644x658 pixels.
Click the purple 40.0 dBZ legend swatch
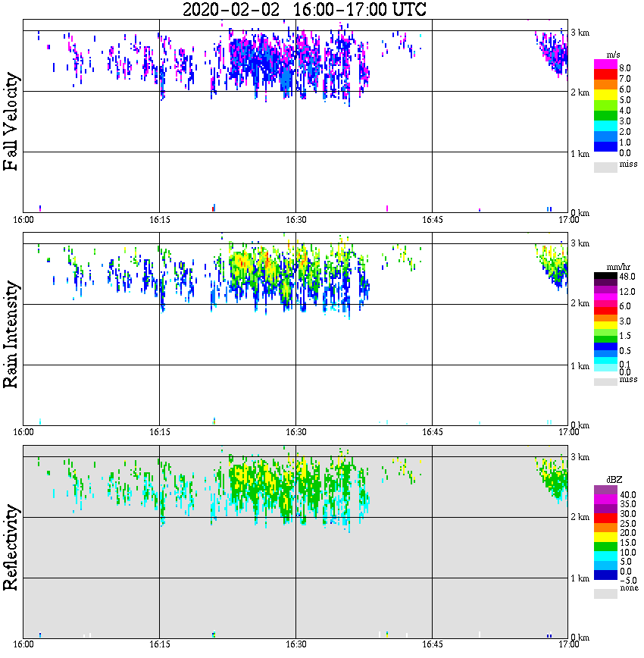[605, 490]
